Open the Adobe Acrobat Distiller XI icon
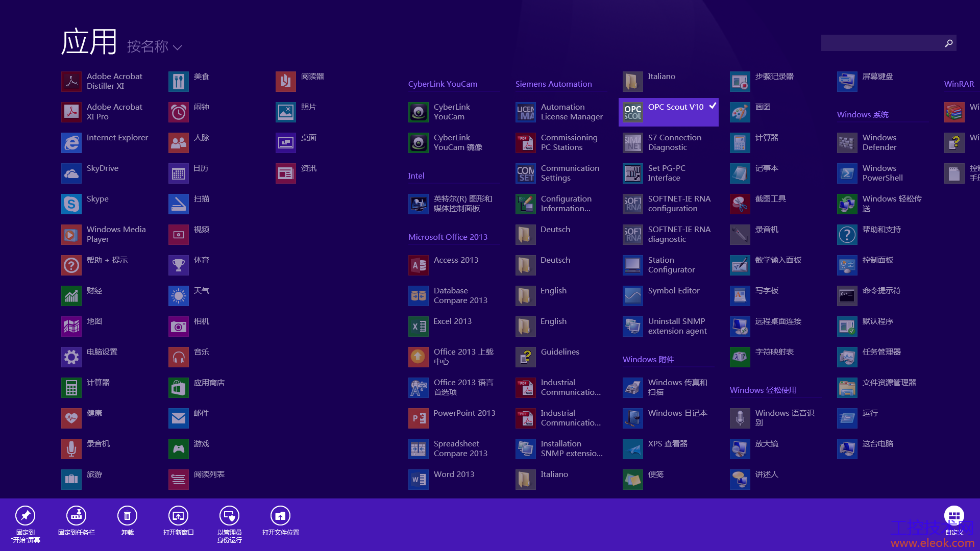Screen dimensions: 980x551 [x=71, y=82]
